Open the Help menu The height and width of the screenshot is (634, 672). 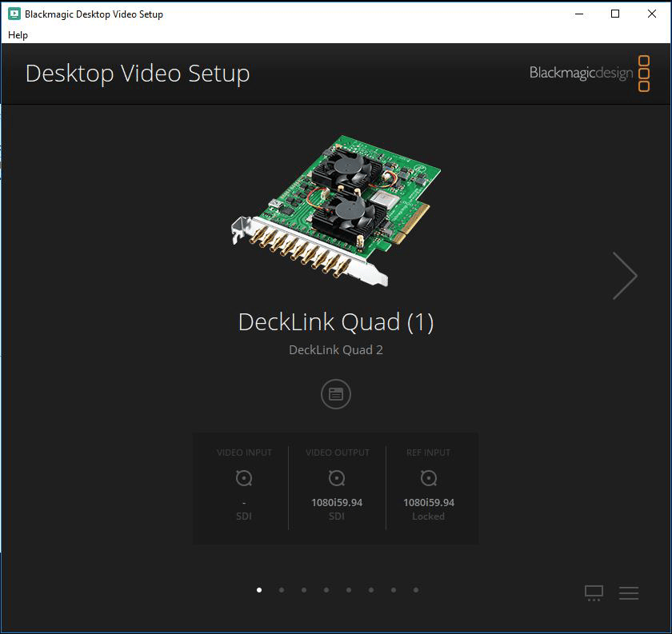18,35
